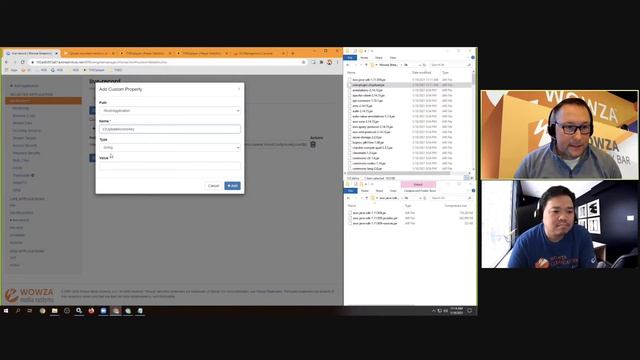Click the blue Add button in dialog

coord(233,186)
